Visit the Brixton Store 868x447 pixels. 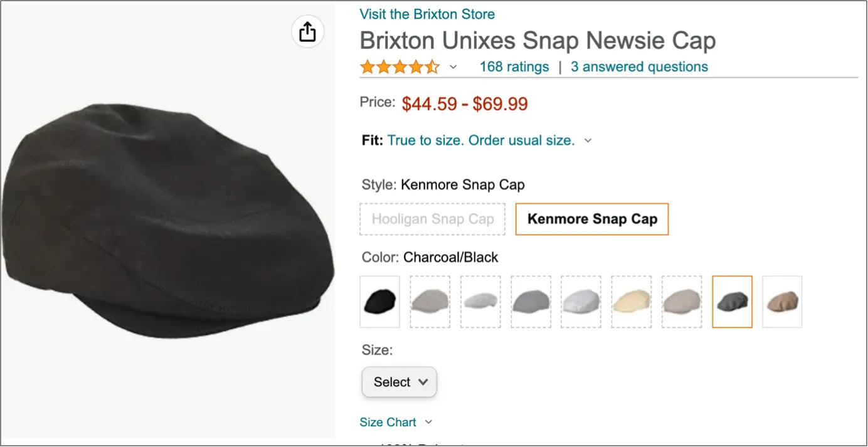click(427, 14)
